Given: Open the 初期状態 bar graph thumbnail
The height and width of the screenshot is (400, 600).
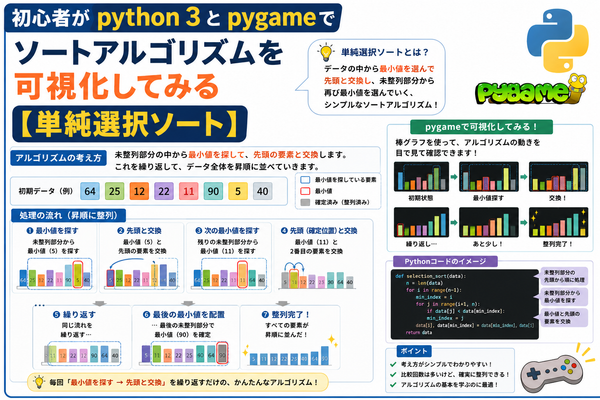Looking at the screenshot, I should coord(421,177).
